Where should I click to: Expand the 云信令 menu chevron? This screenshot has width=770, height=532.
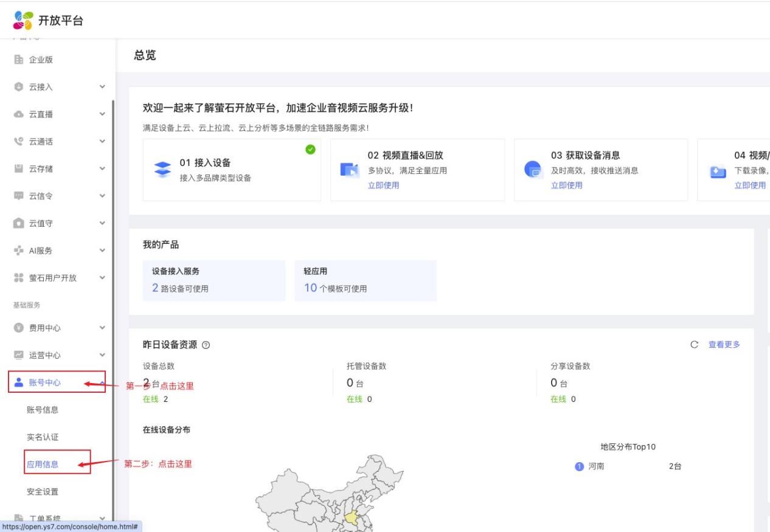pyautogui.click(x=102, y=196)
